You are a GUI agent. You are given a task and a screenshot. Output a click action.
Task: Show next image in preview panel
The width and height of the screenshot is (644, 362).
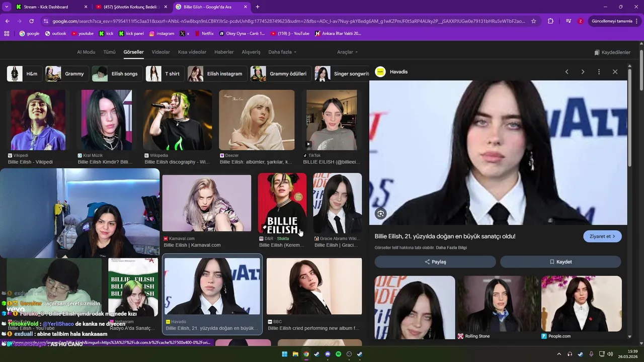(583, 72)
